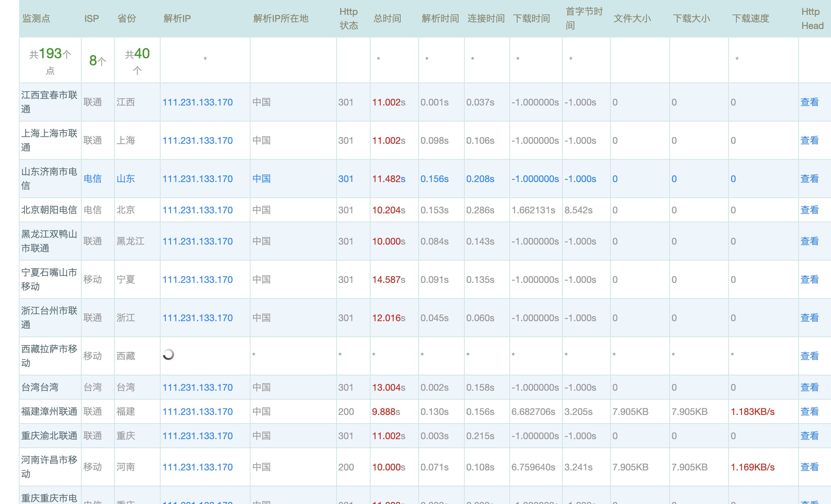The height and width of the screenshot is (504, 831).
Task: Click the 连接时间 column header
Action: click(x=486, y=18)
